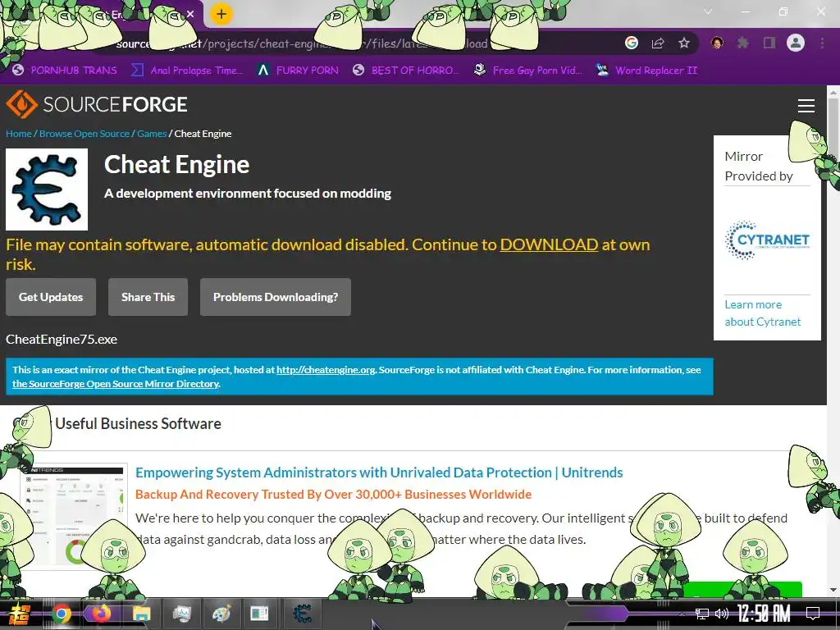Close the current browser tab

(x=190, y=14)
